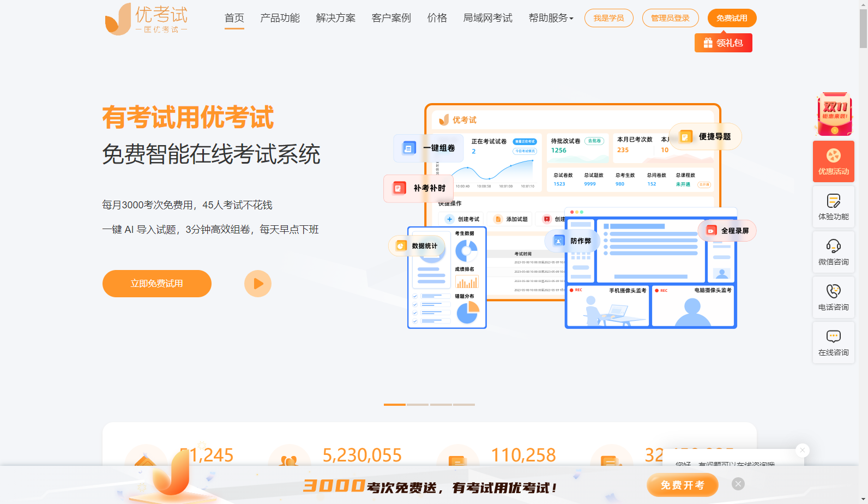Open 电话咨询 in the side panel
The image size is (868, 504).
click(834, 297)
